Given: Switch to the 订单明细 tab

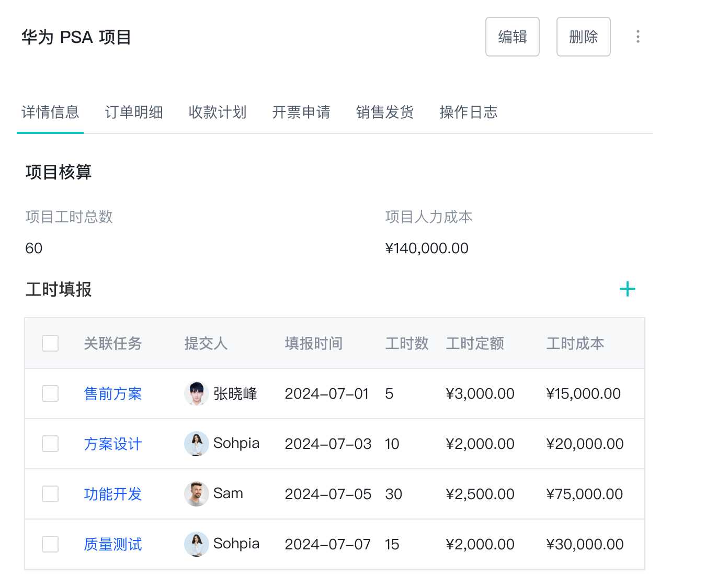Looking at the screenshot, I should (134, 112).
